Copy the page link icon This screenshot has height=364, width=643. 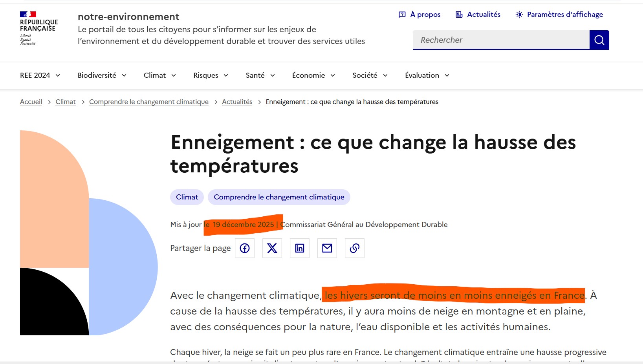(x=355, y=248)
